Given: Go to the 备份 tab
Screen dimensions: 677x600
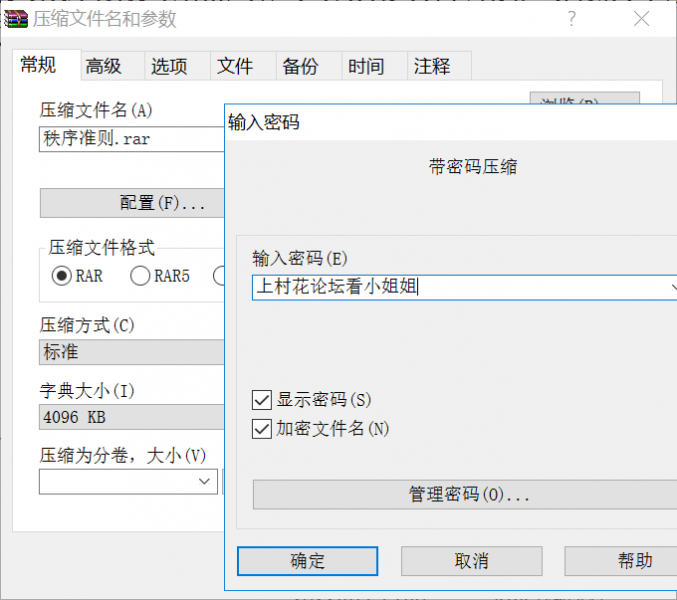Looking at the screenshot, I should tap(300, 66).
